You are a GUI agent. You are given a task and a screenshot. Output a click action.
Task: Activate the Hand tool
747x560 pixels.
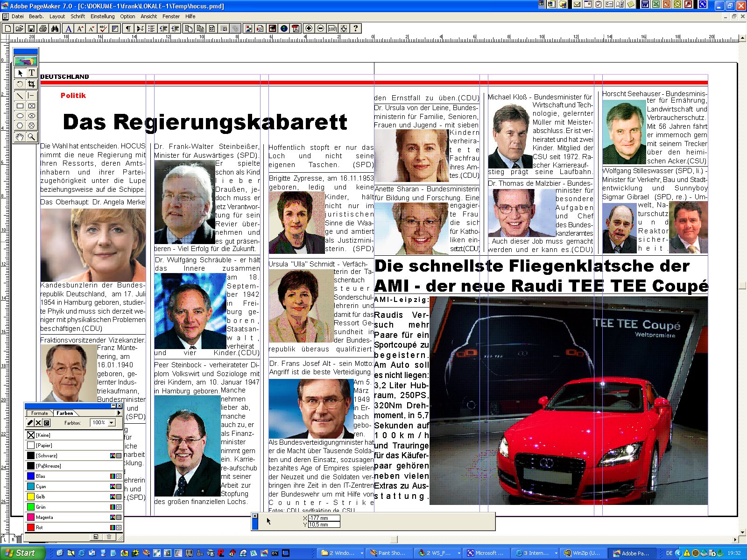20,137
